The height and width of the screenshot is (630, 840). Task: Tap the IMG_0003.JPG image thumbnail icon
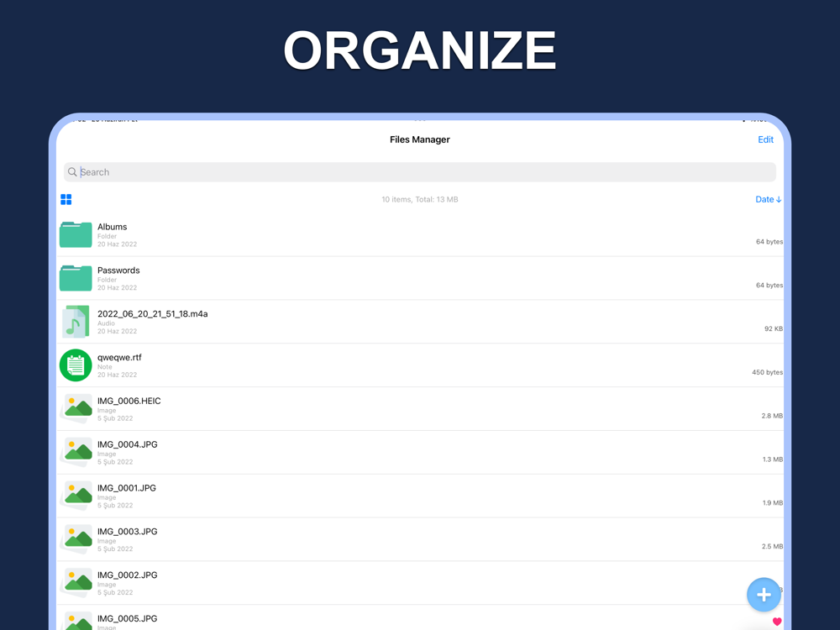coord(77,539)
